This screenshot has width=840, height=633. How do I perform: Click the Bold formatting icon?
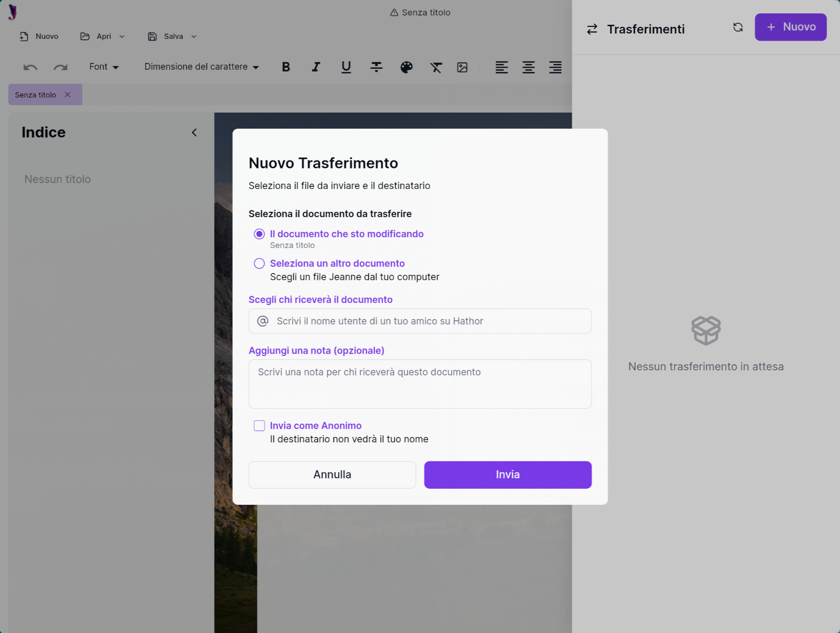pos(286,67)
